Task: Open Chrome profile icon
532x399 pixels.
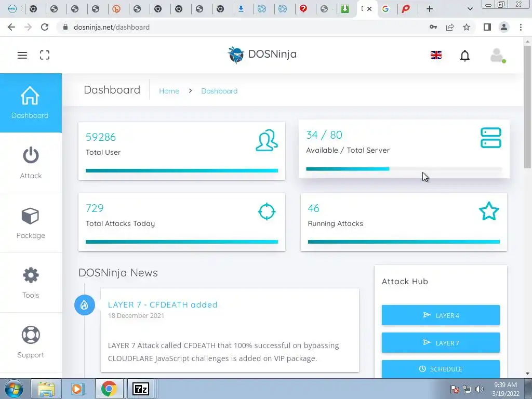Action: click(x=504, y=27)
